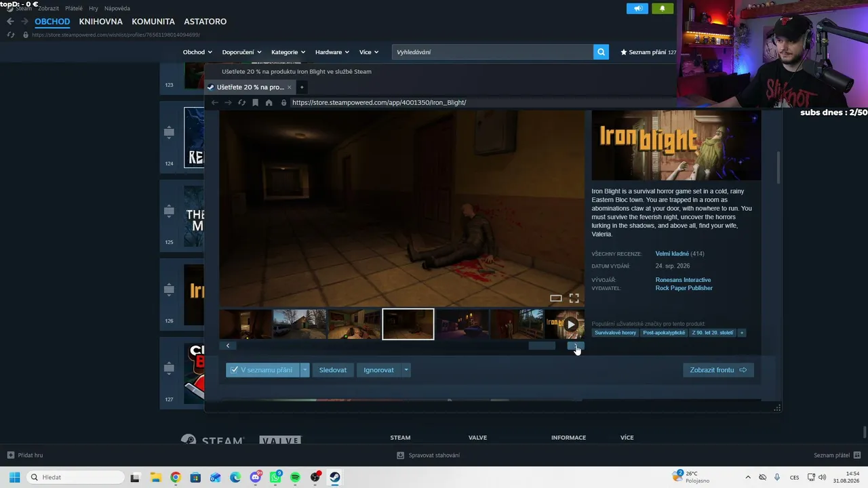Open Google Chrome from the taskbar
This screenshot has height=488, width=868.
point(176,477)
